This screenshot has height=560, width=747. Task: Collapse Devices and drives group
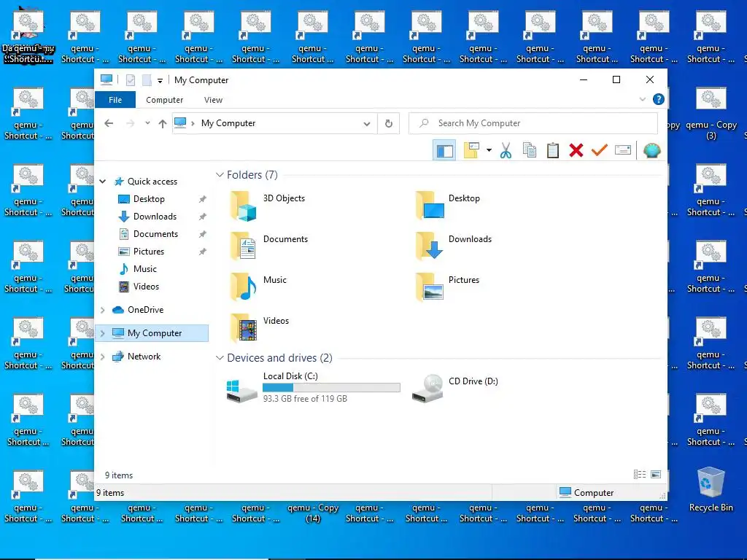pos(220,357)
